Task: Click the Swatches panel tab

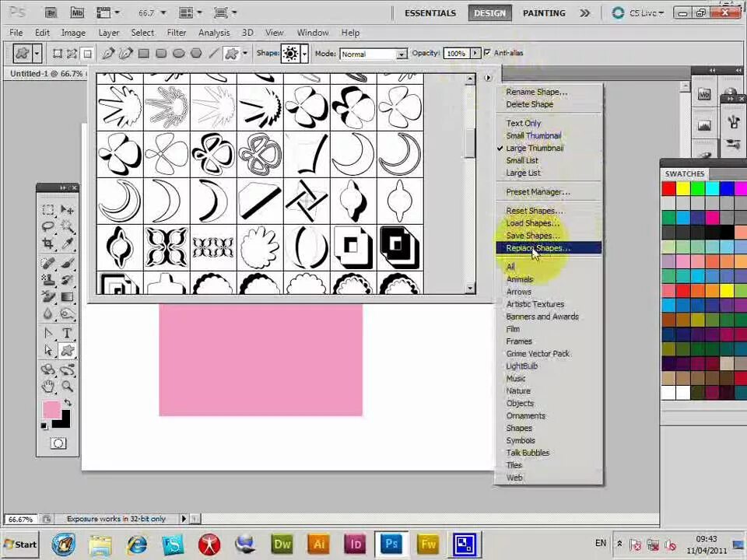Action: tap(685, 173)
